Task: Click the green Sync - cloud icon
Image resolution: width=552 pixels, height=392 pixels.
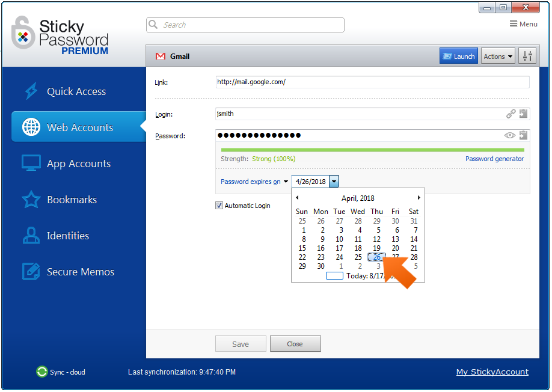Action: [42, 372]
